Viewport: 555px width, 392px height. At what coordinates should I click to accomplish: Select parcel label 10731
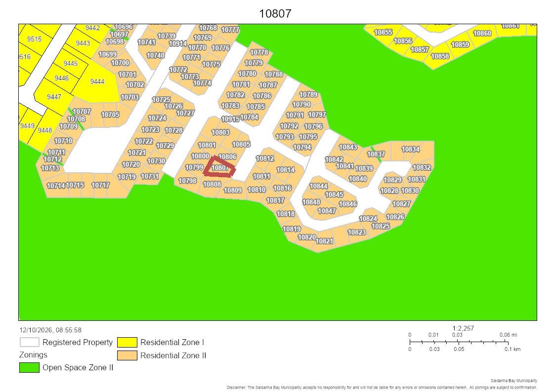point(150,176)
